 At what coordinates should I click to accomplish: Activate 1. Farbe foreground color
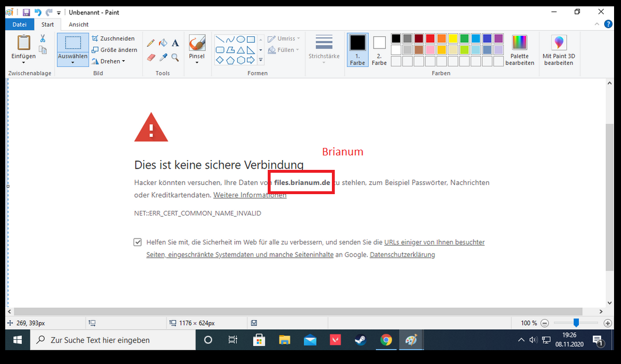(x=358, y=50)
